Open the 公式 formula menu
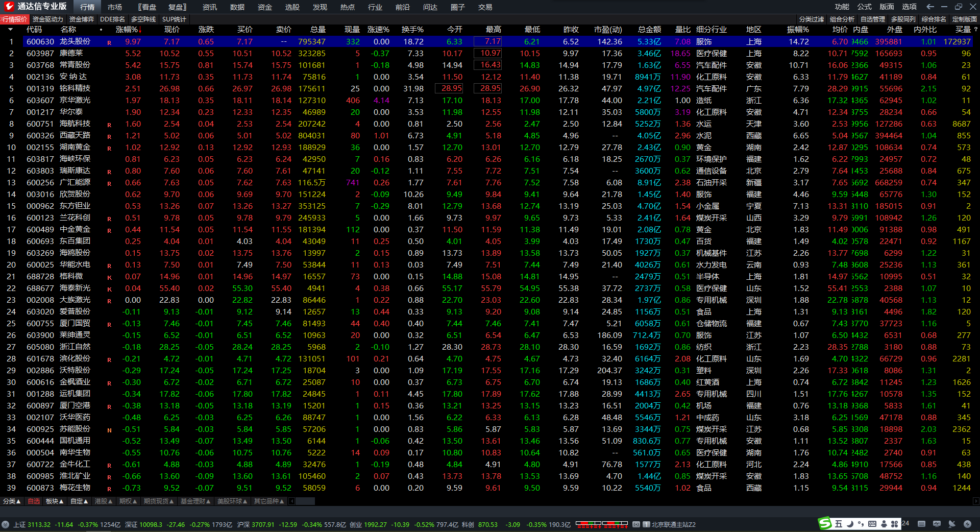 (x=865, y=7)
